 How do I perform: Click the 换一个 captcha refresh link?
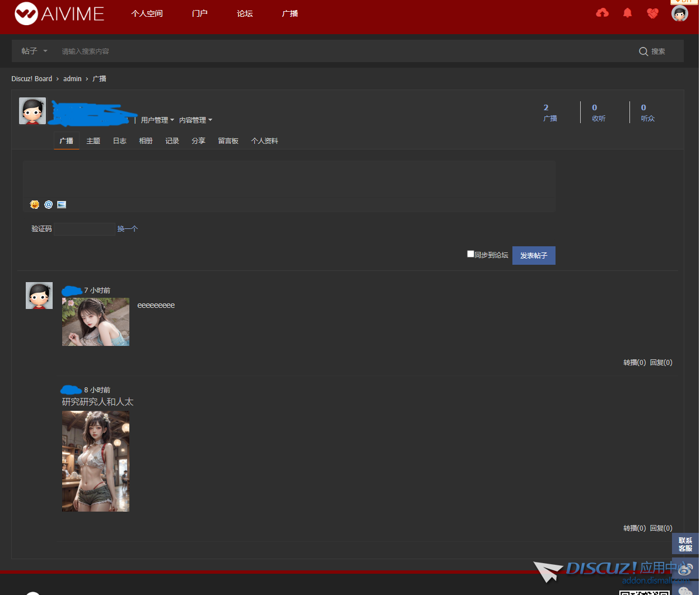click(x=127, y=229)
